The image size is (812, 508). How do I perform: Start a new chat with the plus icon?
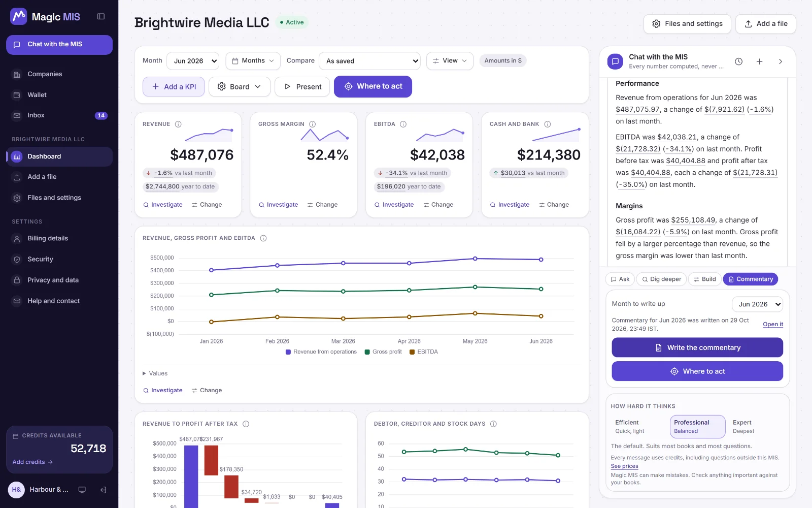pyautogui.click(x=760, y=61)
